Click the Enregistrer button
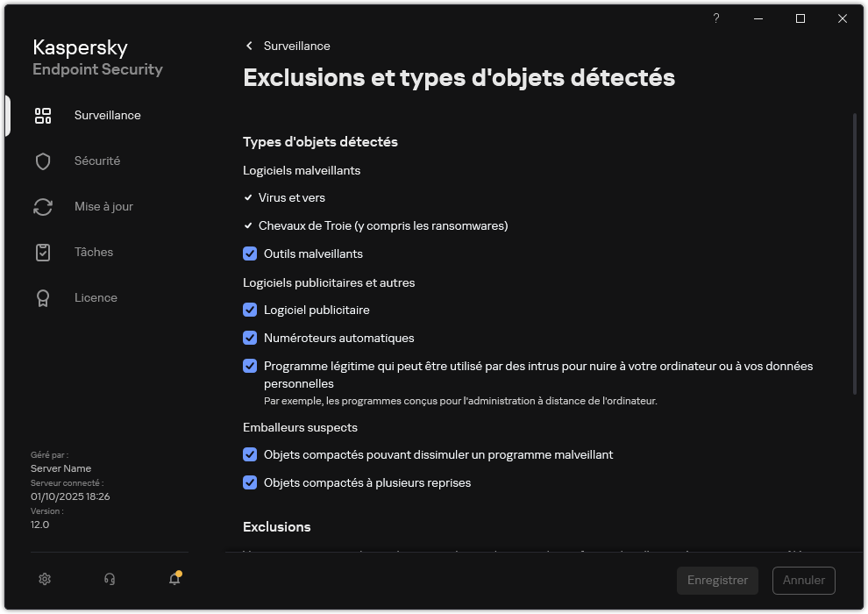This screenshot has width=868, height=614. [717, 580]
